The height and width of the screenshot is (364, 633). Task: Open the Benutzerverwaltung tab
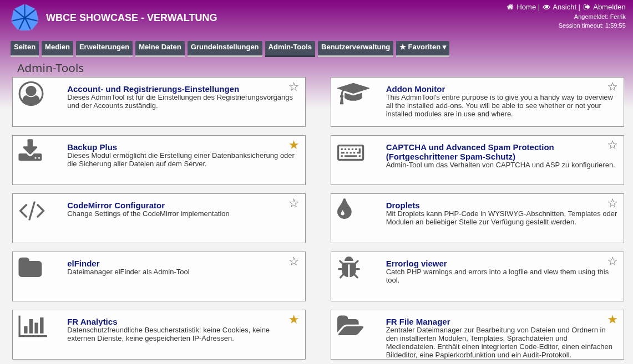356,48
